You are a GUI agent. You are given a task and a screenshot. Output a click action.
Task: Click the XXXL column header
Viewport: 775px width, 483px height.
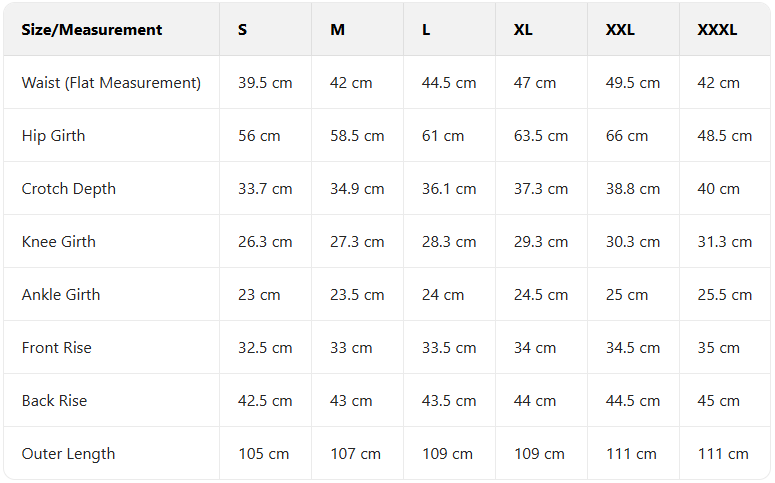[717, 30]
